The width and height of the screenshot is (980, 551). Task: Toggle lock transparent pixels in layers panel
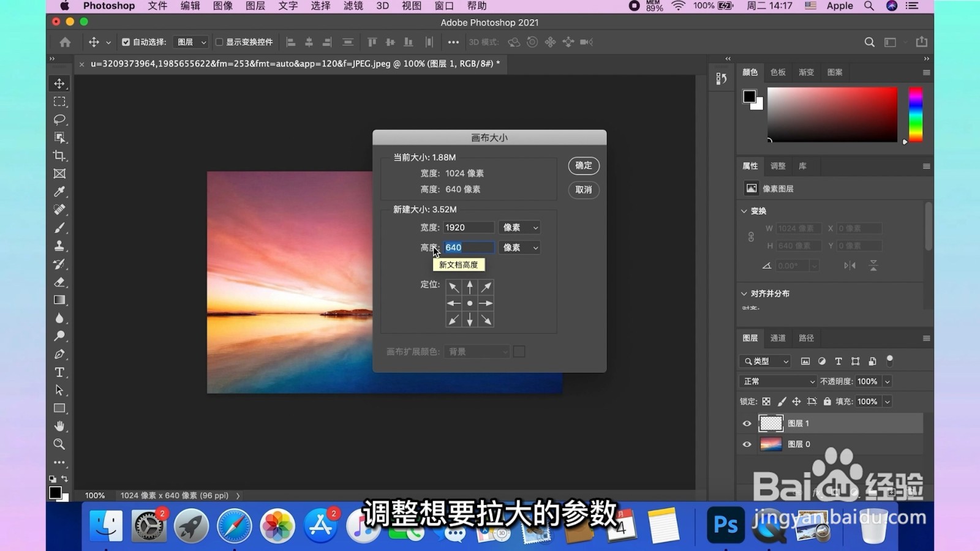[x=766, y=402]
